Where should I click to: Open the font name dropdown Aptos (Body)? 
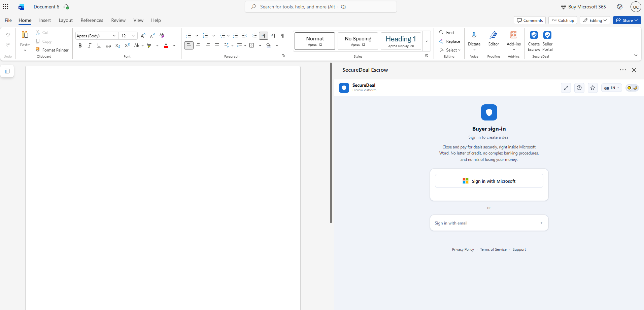96,36
